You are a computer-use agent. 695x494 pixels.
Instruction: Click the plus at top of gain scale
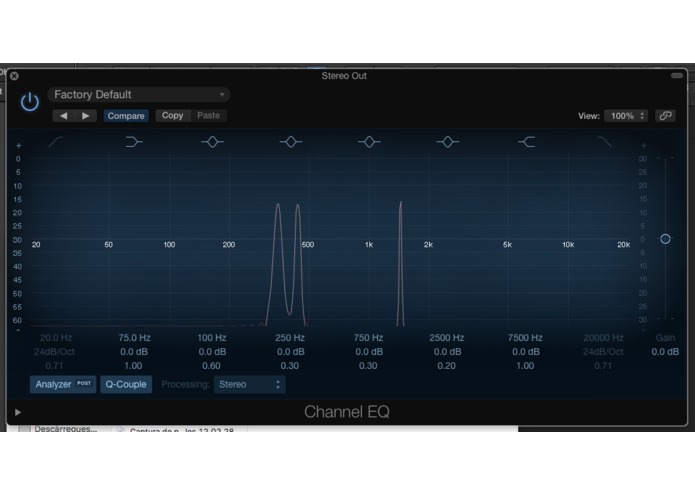644,145
